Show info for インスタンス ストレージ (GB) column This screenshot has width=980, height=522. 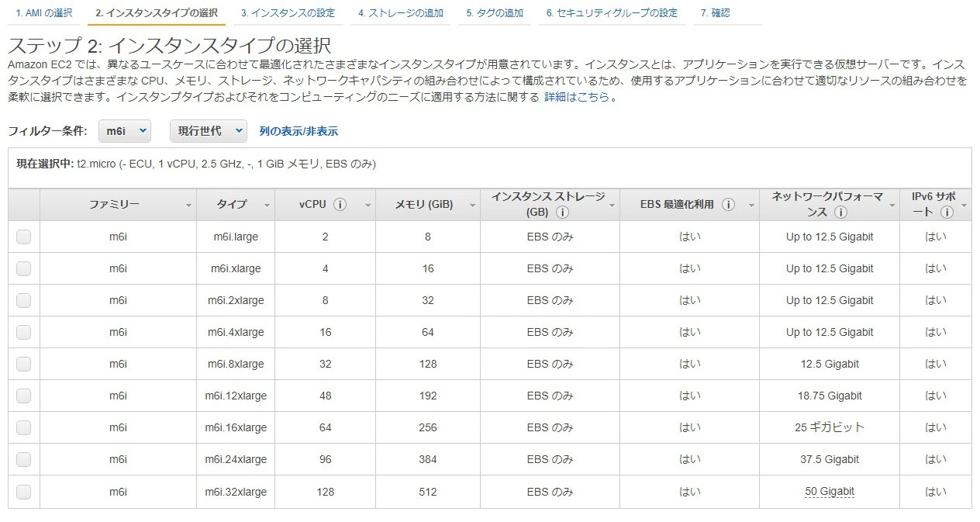point(563,212)
